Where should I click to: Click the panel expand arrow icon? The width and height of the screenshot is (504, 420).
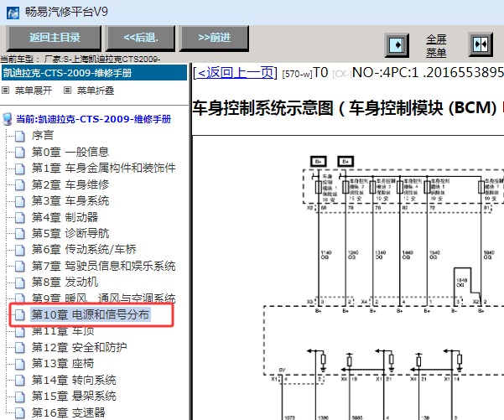coord(397,44)
